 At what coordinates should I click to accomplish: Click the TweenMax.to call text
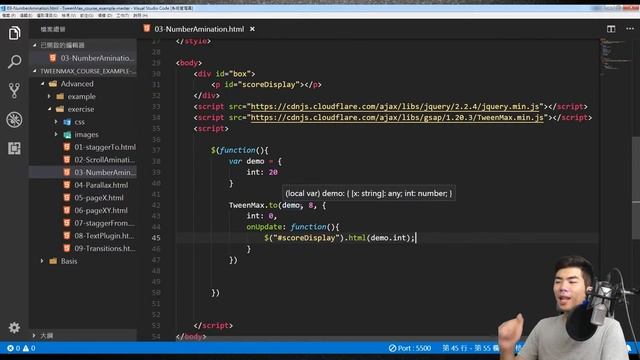(253, 205)
